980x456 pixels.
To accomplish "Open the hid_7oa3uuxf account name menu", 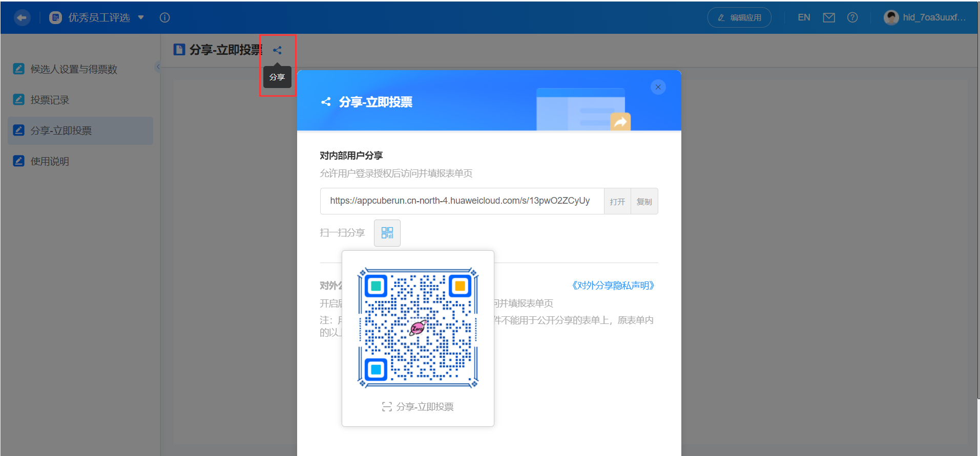I will coord(934,17).
